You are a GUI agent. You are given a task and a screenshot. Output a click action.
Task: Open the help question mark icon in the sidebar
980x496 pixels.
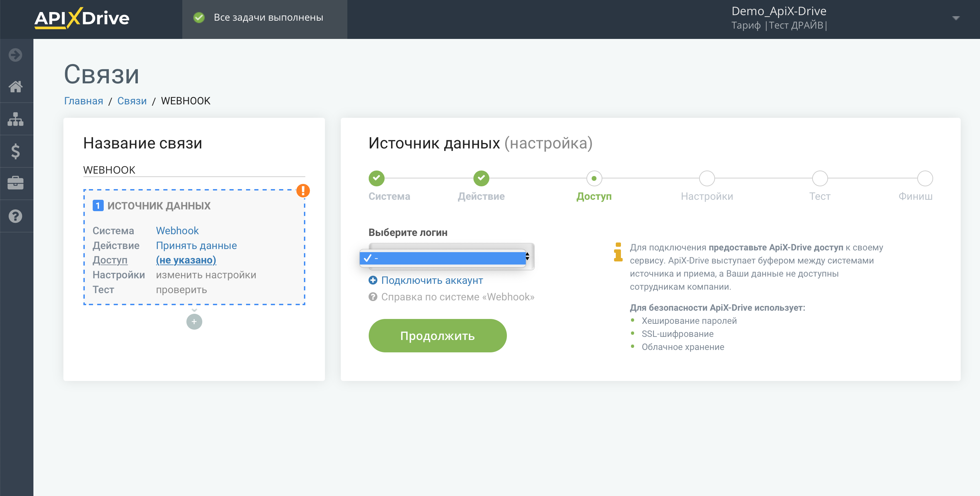pos(16,216)
